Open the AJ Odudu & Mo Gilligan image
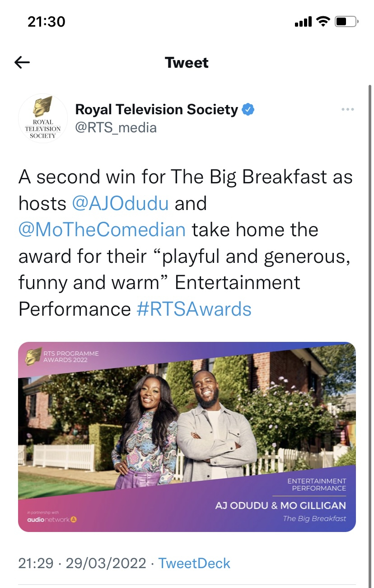This screenshot has width=374, height=588. 187,437
